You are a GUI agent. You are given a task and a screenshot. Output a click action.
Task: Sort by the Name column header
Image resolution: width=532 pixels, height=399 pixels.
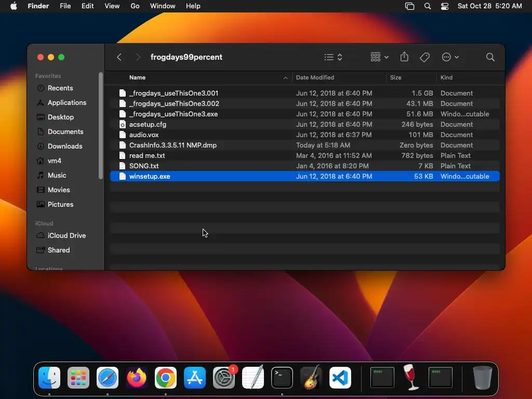pos(137,77)
